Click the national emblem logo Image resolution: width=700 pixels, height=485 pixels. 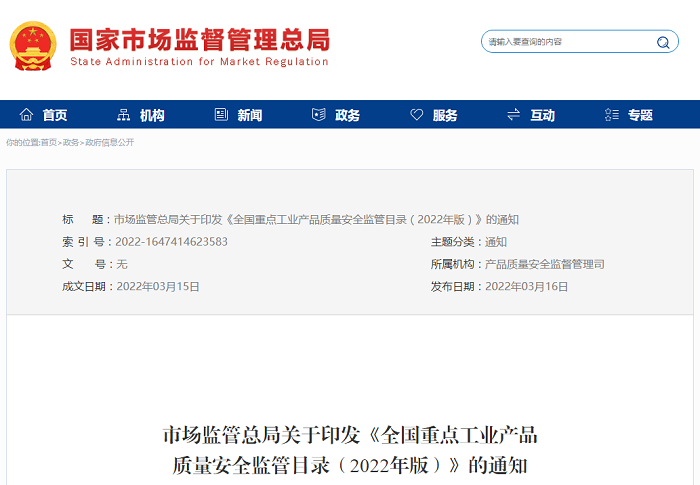[34, 46]
